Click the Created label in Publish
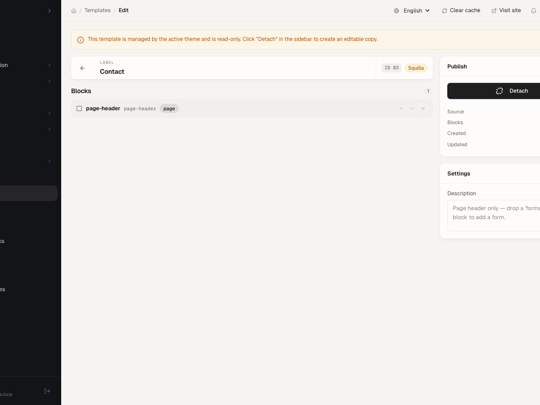Image resolution: width=540 pixels, height=405 pixels. 456,133
